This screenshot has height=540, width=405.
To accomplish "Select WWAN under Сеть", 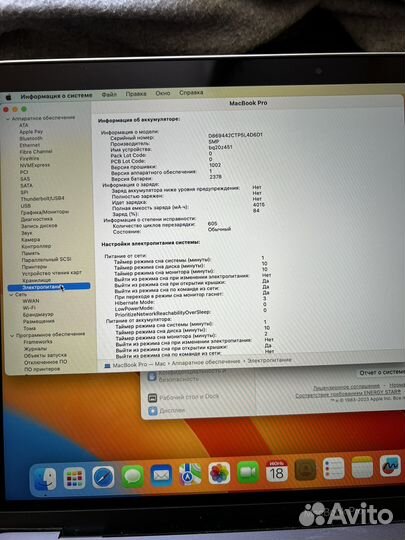I will click(x=31, y=301).
